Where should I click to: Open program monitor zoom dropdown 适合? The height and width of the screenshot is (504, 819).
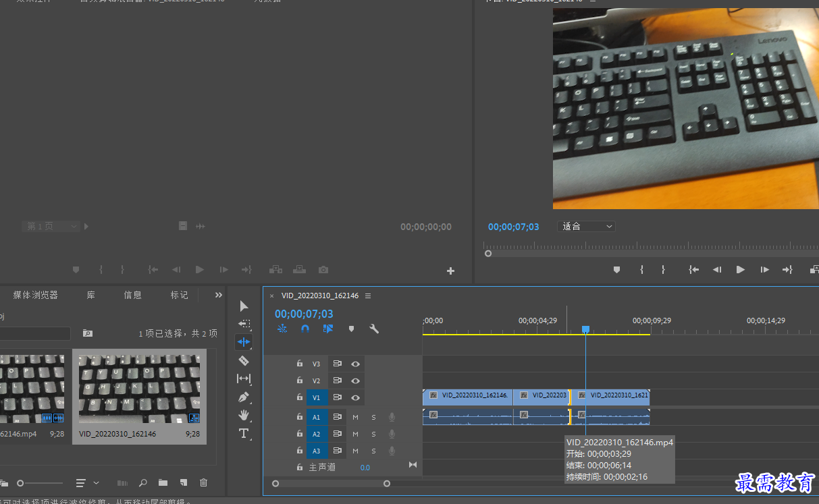point(586,227)
